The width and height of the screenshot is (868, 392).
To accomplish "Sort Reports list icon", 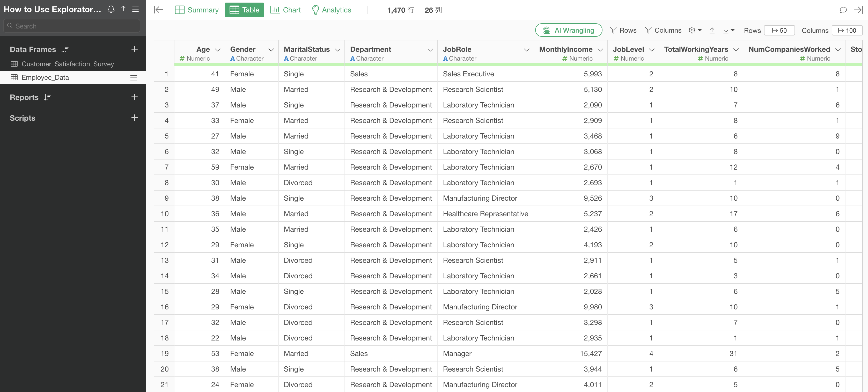I will tap(48, 97).
